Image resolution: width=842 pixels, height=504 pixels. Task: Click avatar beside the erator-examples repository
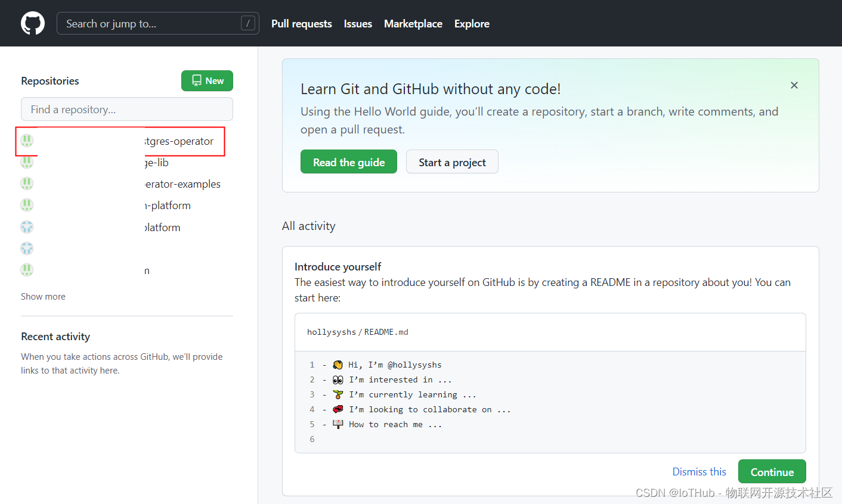pyautogui.click(x=27, y=183)
